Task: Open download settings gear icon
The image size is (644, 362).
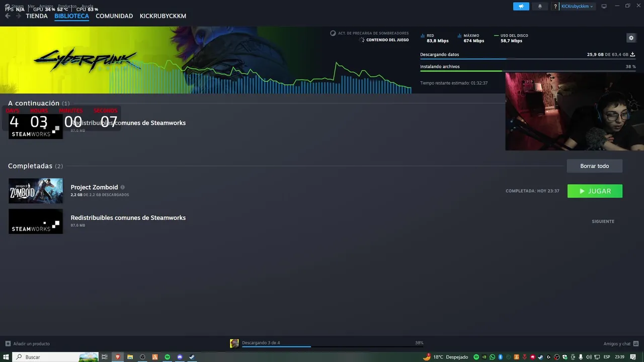Action: tap(631, 38)
